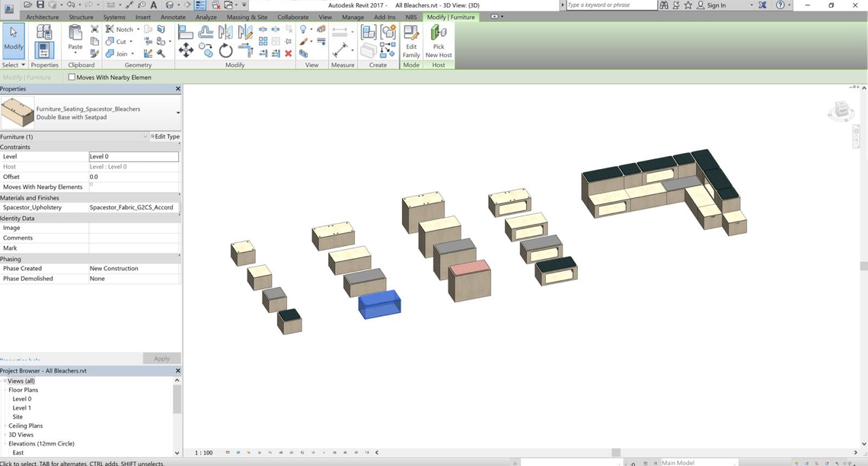
Task: Click the Paste clipboard icon
Action: (75, 38)
